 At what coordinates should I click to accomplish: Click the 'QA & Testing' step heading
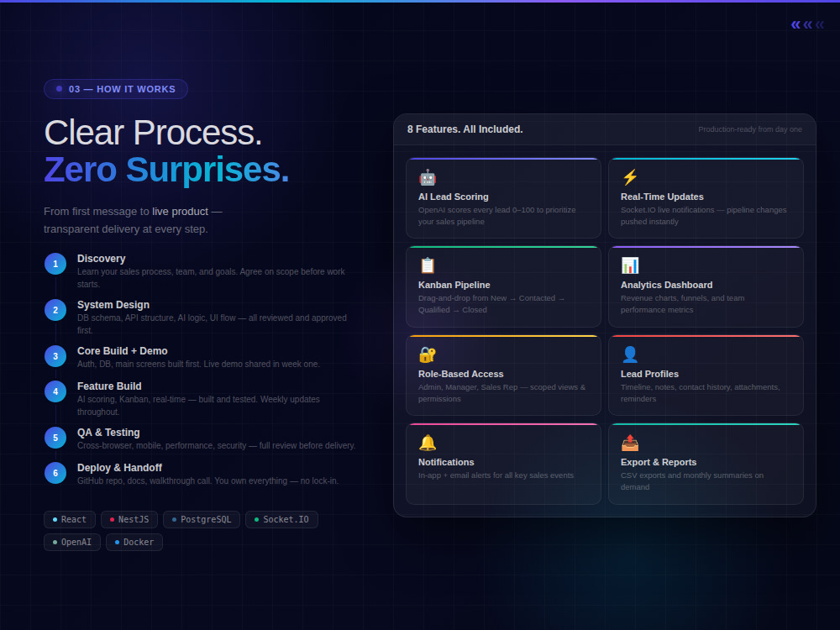point(108,432)
